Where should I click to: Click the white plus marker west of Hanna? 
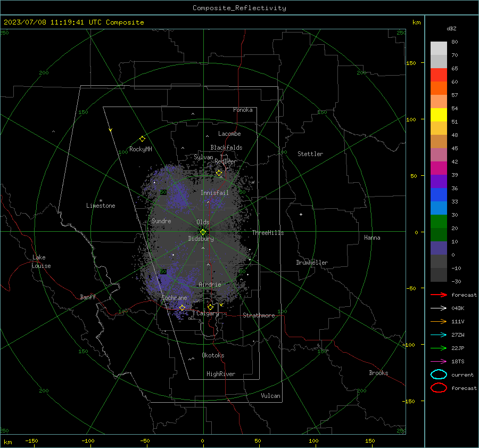(301, 214)
